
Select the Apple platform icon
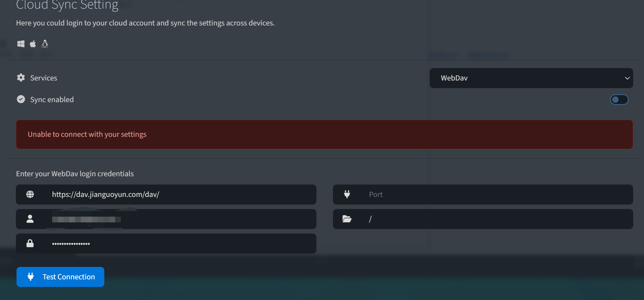point(33,44)
